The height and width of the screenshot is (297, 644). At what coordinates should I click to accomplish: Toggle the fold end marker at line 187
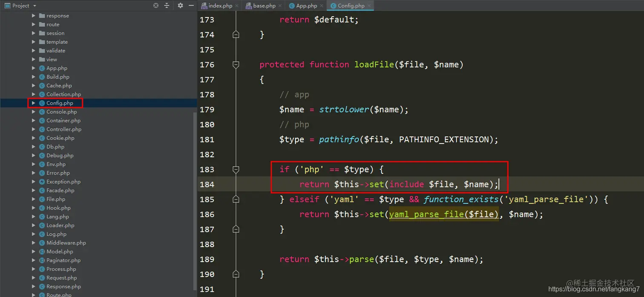click(x=236, y=229)
